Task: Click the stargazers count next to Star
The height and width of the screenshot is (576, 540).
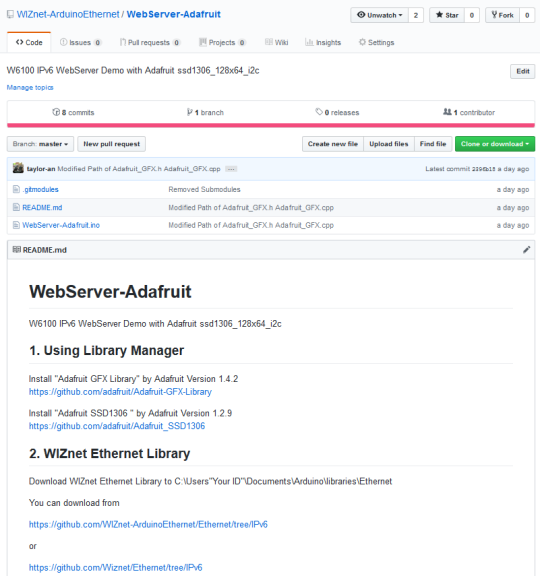Action: 472,15
